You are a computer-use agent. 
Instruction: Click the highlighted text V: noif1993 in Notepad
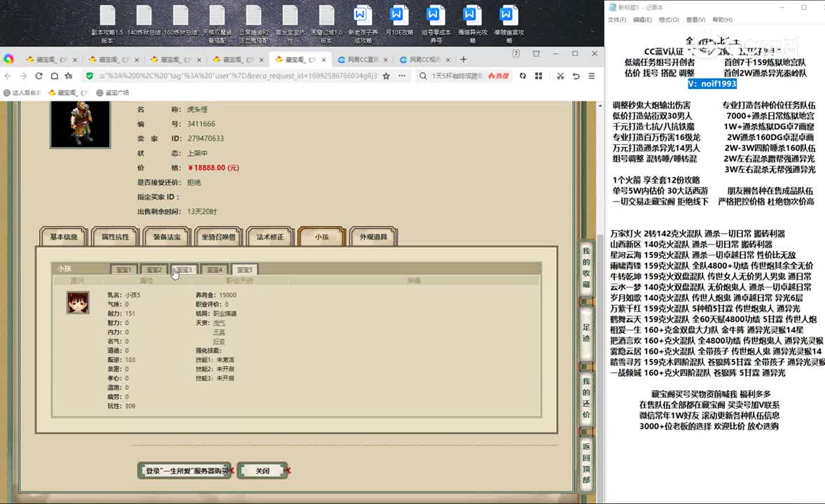(x=712, y=83)
